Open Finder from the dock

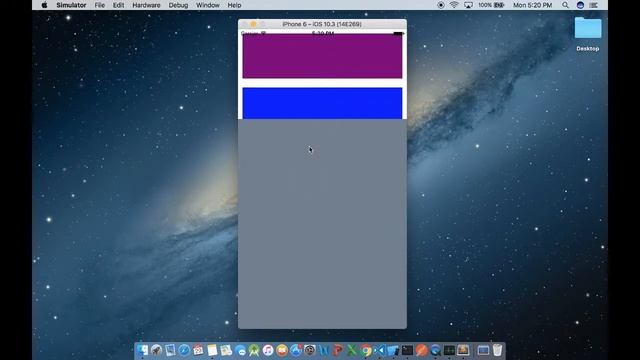(142, 350)
